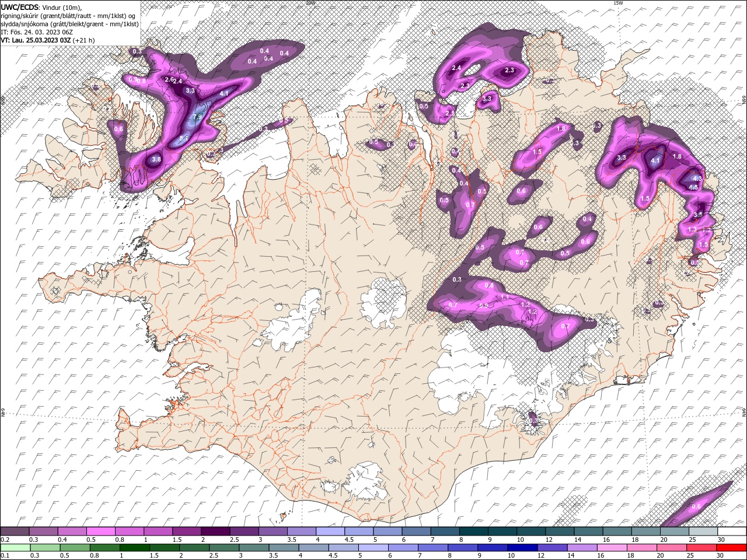Select lower legend swatch between 18 and 20
Screen dimensions: 747x560
[x=641, y=548]
